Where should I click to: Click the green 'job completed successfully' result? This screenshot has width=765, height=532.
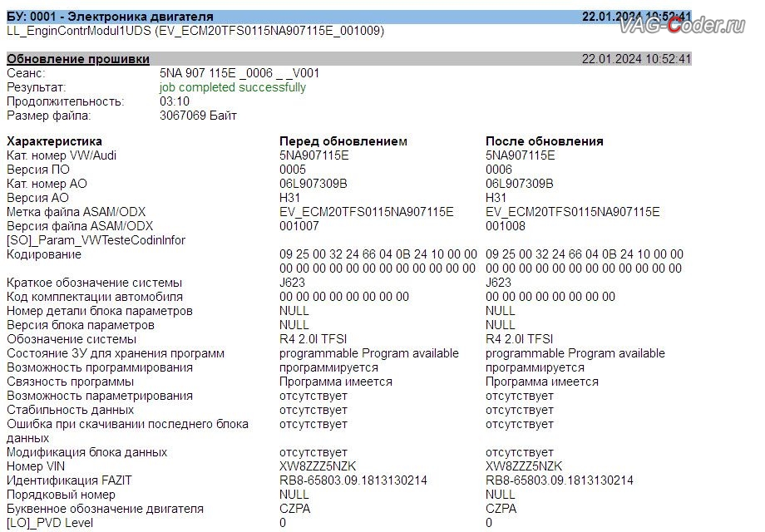[232, 87]
